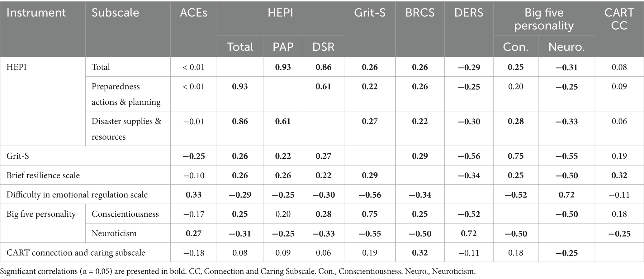The height and width of the screenshot is (279, 644).
Task: Select the Big five personality column header
Action: click(544, 19)
